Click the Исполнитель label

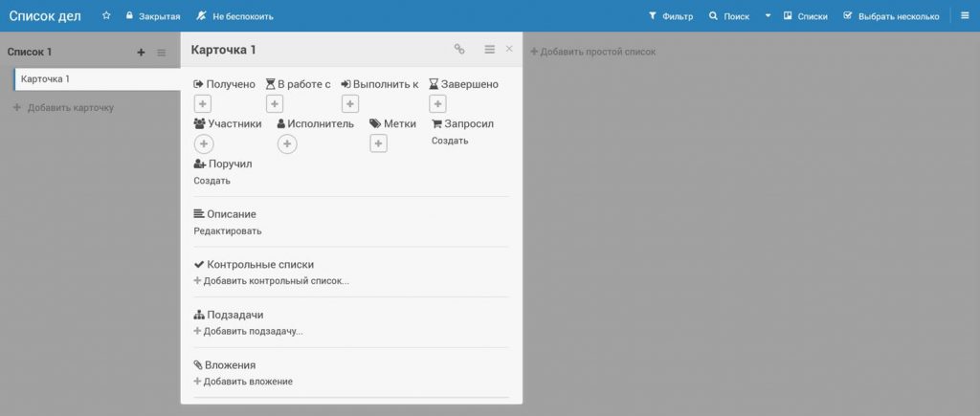click(316, 123)
